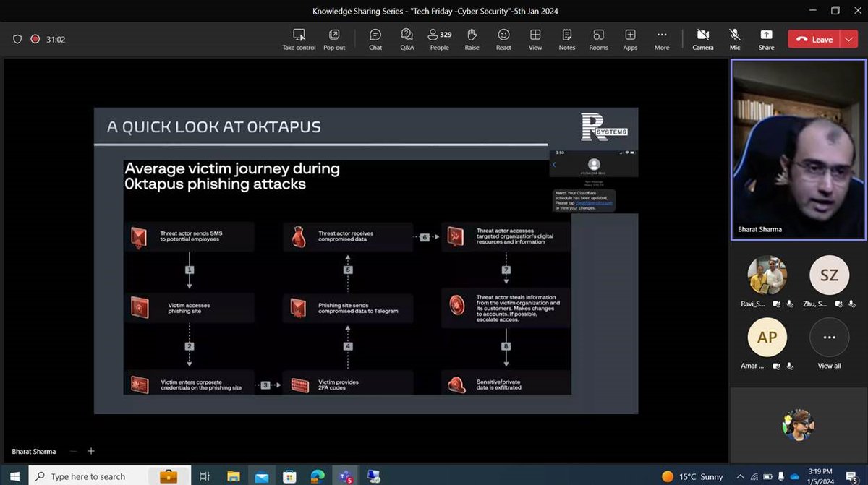Select Bharat Sharma's video tile

pyautogui.click(x=799, y=149)
